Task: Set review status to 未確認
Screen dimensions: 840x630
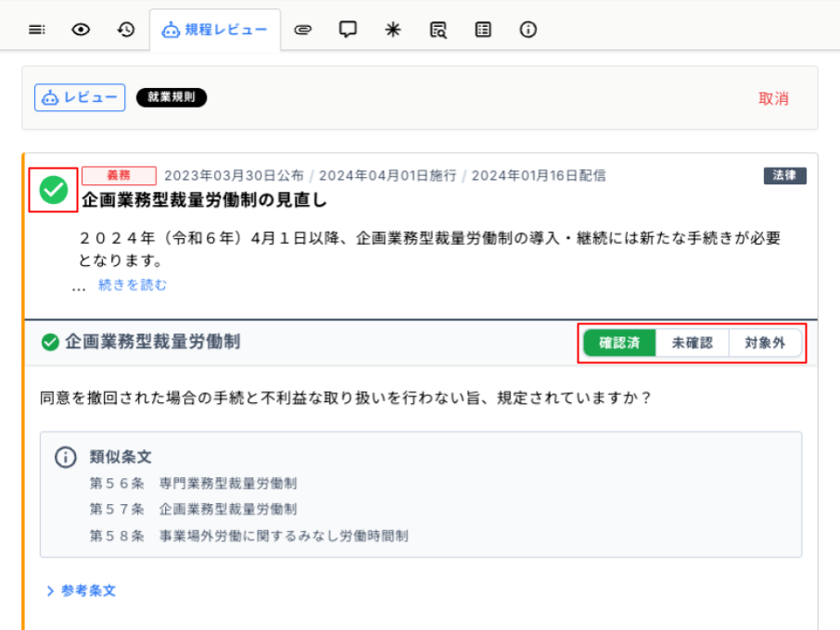Action: tap(692, 343)
